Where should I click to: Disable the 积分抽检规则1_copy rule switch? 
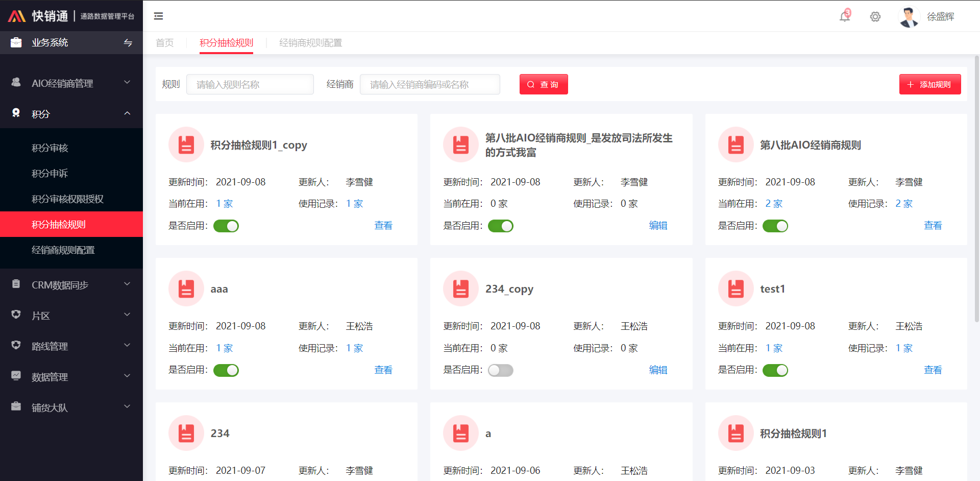[226, 226]
